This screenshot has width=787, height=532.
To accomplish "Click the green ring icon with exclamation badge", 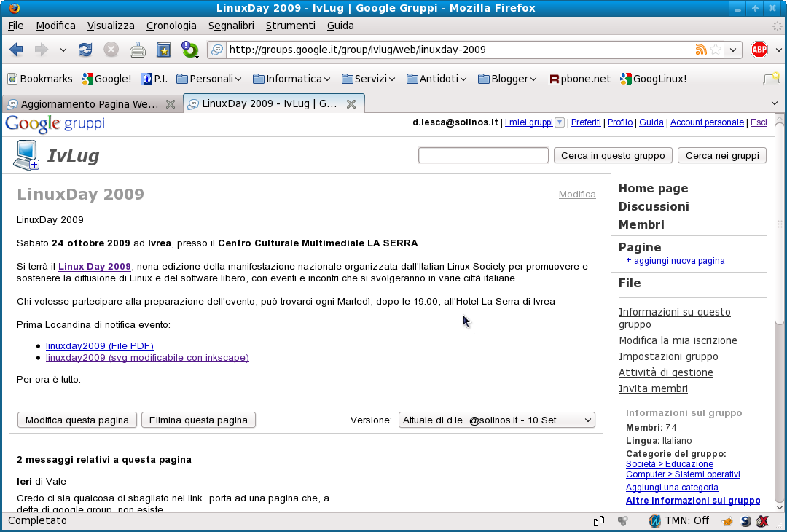I will [x=189, y=50].
